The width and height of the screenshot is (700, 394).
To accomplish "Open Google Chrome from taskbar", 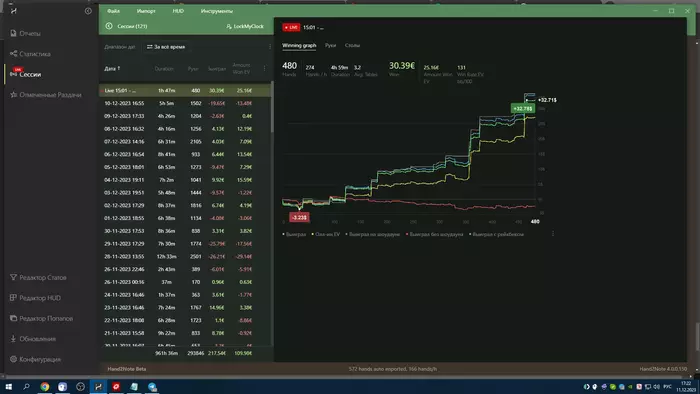I will [x=45, y=387].
